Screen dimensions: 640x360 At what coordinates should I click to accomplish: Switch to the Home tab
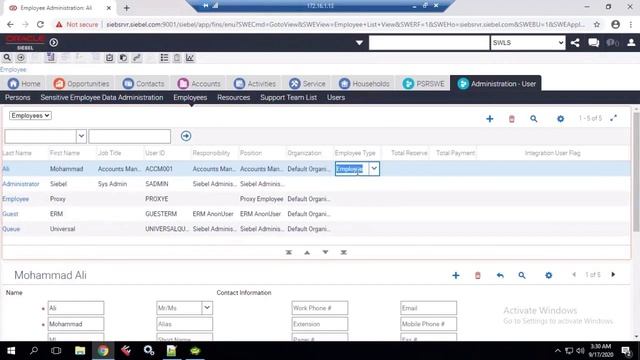tap(24, 84)
